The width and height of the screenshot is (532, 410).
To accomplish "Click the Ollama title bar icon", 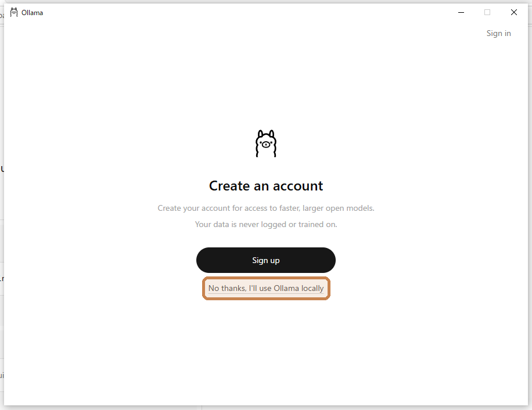I will [14, 13].
